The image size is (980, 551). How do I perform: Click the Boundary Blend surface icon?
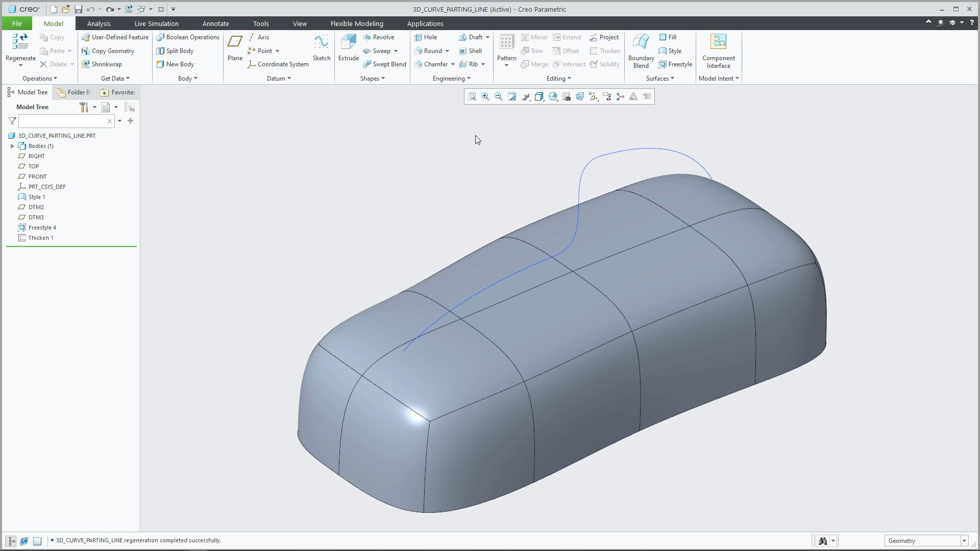(x=641, y=42)
